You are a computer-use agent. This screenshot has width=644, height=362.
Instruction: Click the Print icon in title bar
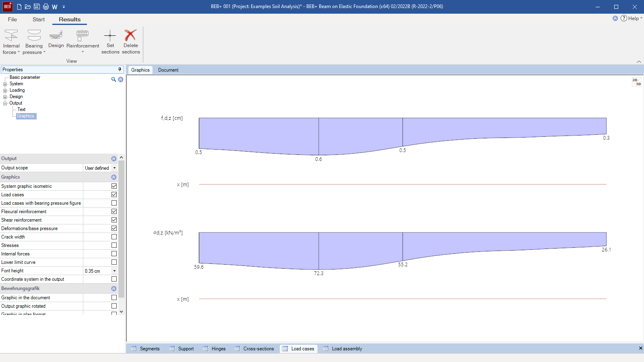click(x=45, y=7)
